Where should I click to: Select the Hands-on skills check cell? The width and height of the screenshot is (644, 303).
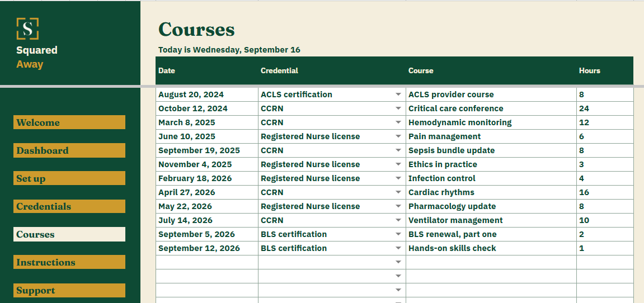click(491, 248)
